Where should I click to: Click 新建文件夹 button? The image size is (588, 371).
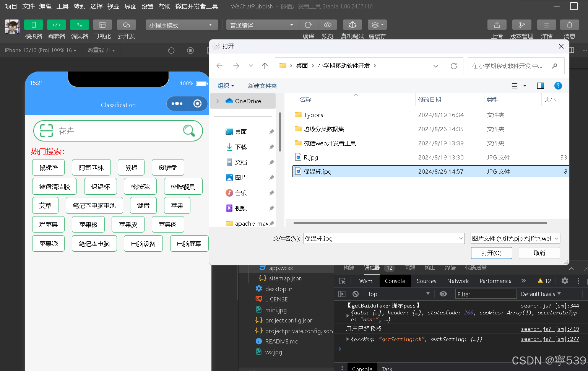(262, 86)
